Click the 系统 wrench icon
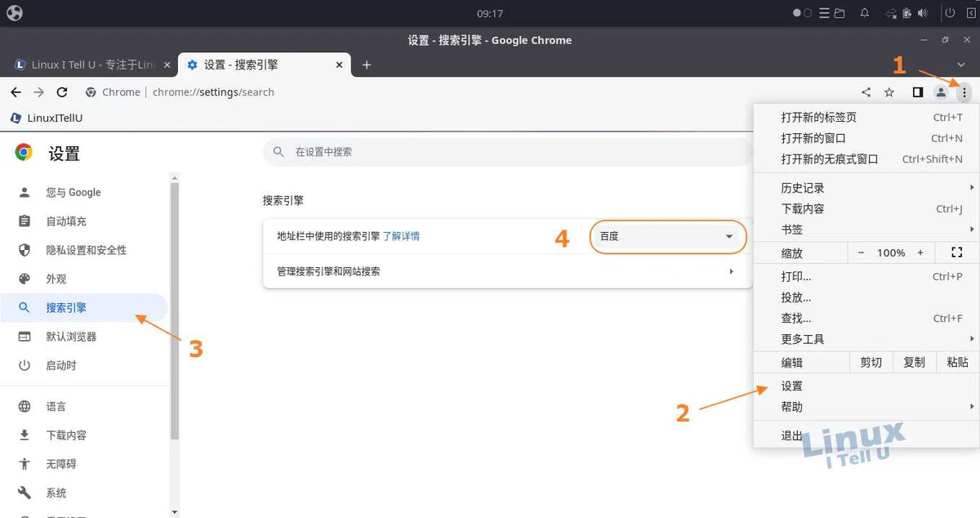 point(24,493)
